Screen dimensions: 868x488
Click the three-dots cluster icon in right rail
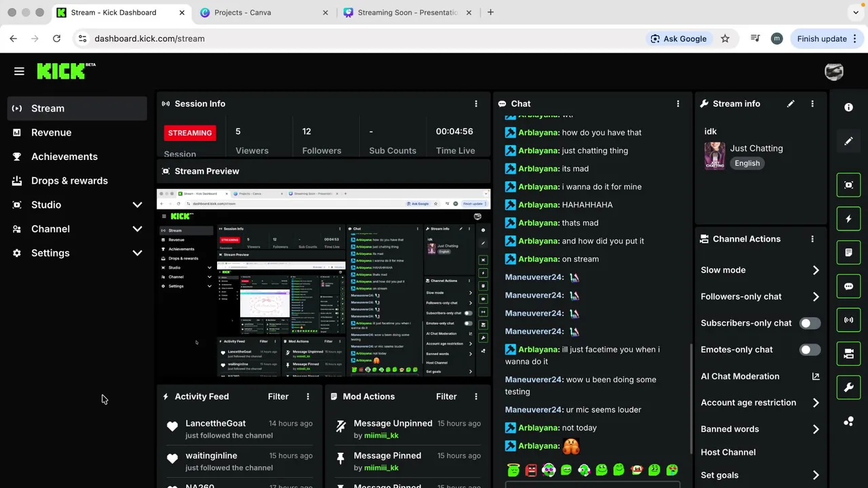click(848, 422)
